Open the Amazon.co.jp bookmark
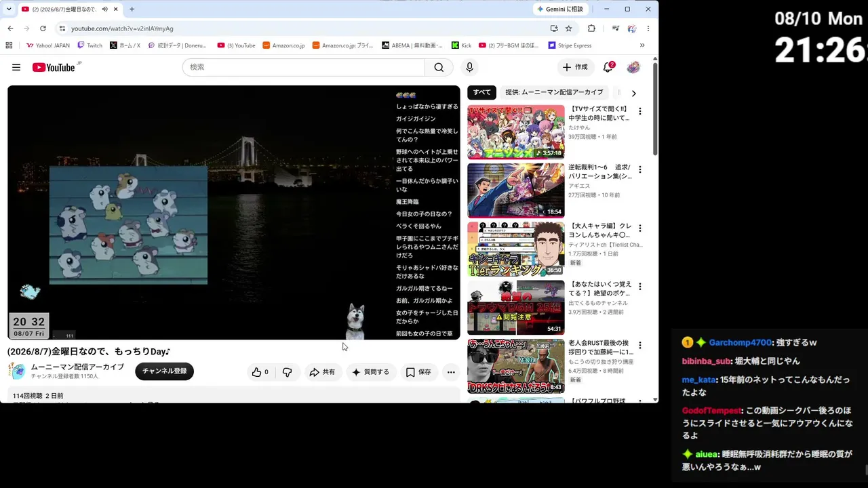The image size is (868, 488). click(283, 45)
